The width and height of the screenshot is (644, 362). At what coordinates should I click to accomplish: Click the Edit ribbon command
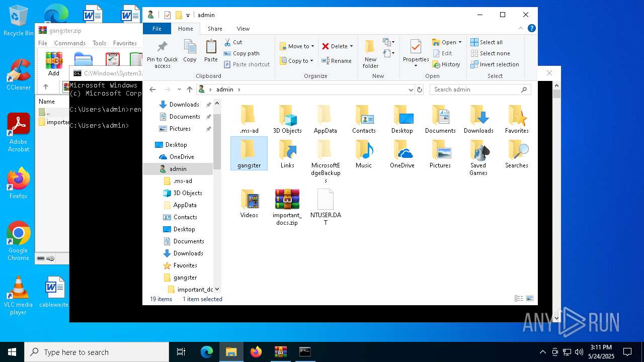pos(442,53)
